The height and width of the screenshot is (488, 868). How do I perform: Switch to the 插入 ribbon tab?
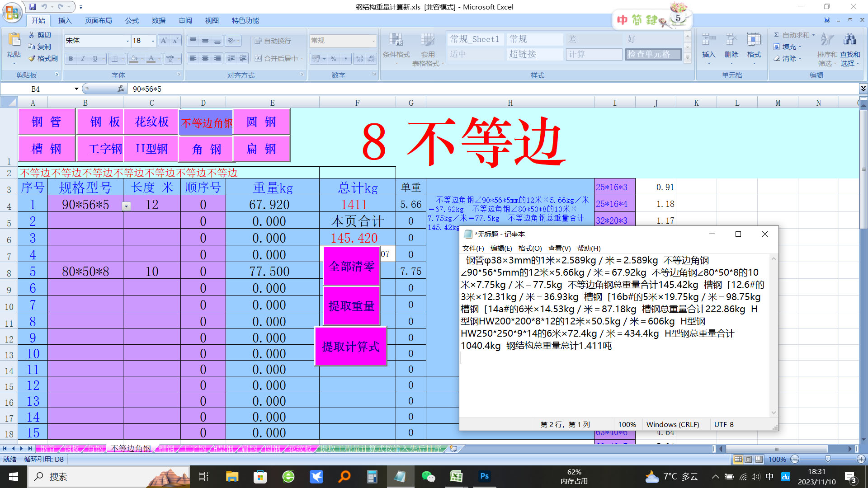click(x=65, y=20)
